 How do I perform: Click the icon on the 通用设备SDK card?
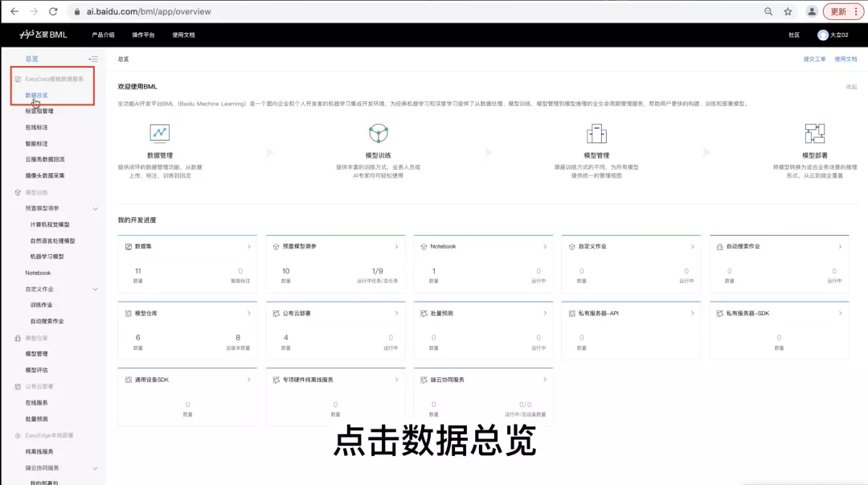[129, 380]
